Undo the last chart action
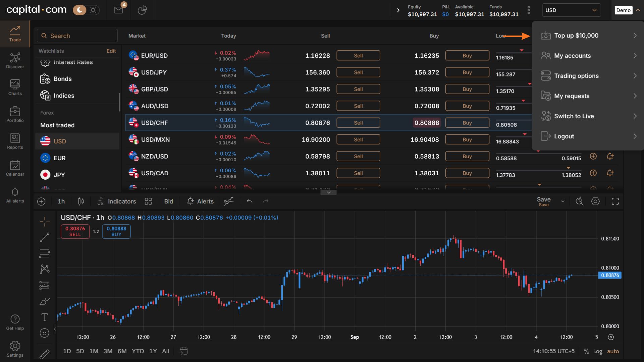Image resolution: width=644 pixels, height=362 pixels. point(249,201)
